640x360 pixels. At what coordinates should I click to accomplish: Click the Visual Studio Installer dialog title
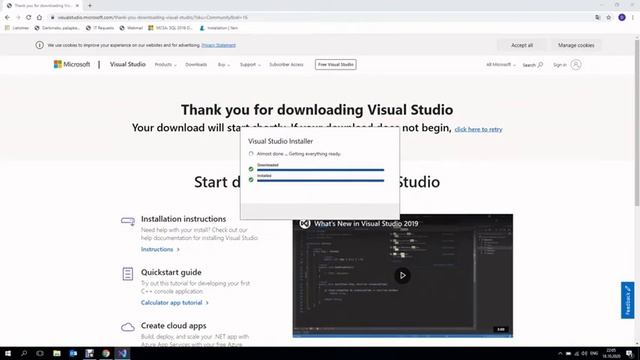[280, 141]
